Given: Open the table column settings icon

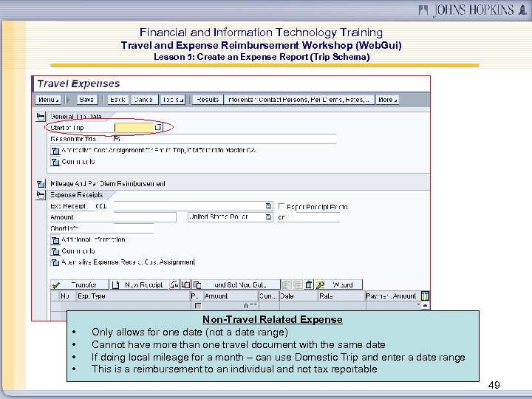Looking at the screenshot, I should pyautogui.click(x=425, y=296).
